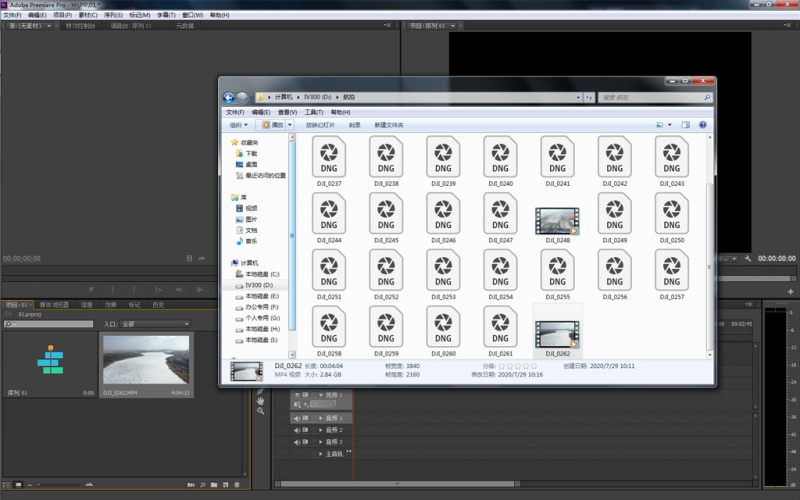Click the Explorer search box

click(655, 97)
